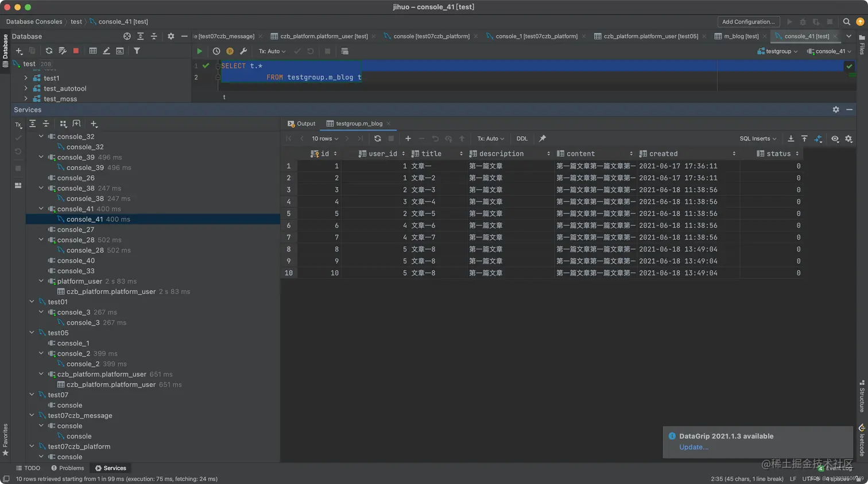868x484 pixels.
Task: Switch to m_blog [test] editor tab
Action: [x=741, y=36]
